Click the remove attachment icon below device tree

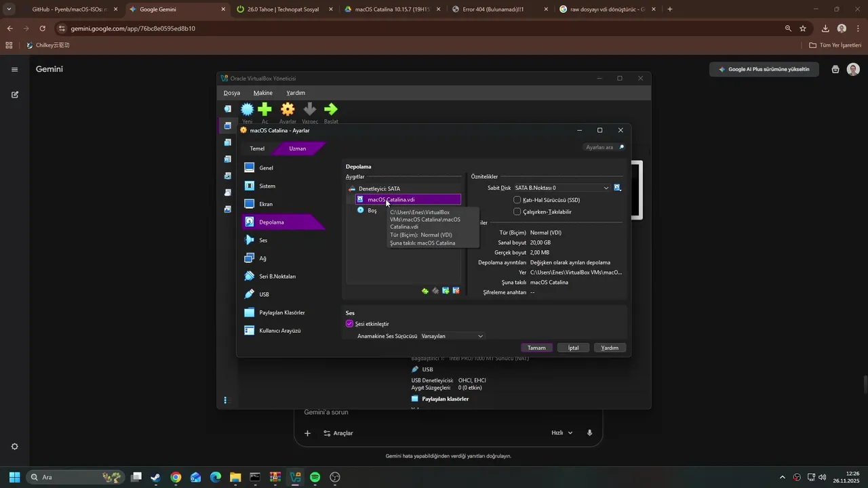pyautogui.click(x=456, y=291)
